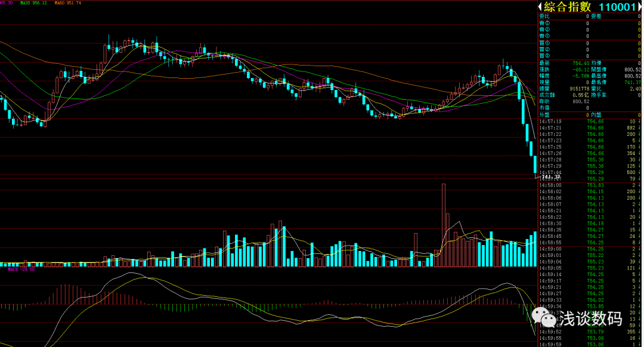
Task: Click the 最高價 highest price label
Action: coord(599,76)
